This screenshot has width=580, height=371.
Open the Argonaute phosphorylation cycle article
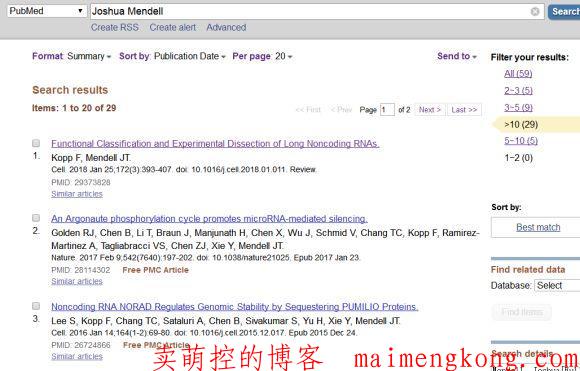(209, 219)
